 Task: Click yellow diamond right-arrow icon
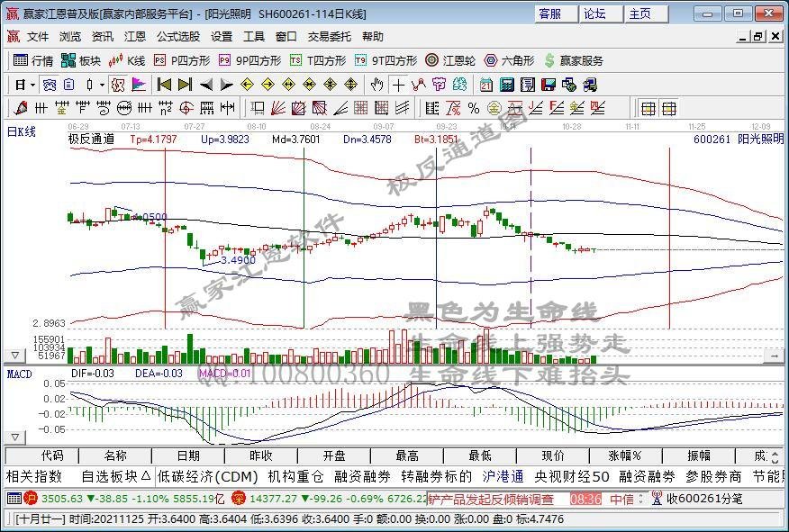(x=268, y=85)
